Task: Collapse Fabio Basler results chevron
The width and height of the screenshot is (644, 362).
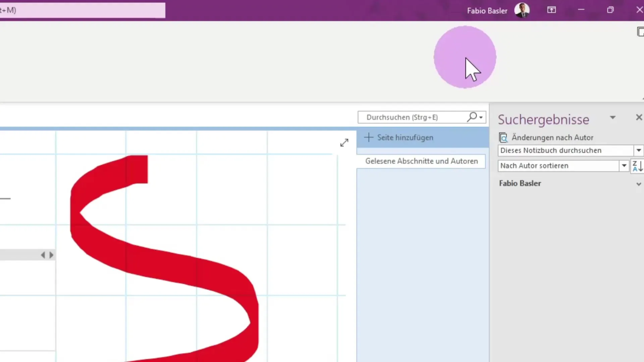Action: (x=639, y=184)
